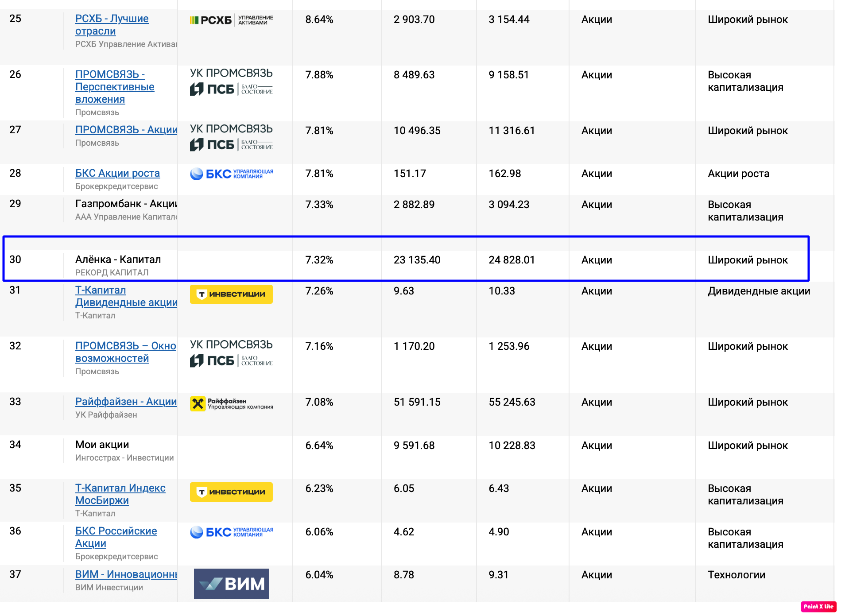
Task: Follow the БКС Акции роста link
Action: coord(117,173)
